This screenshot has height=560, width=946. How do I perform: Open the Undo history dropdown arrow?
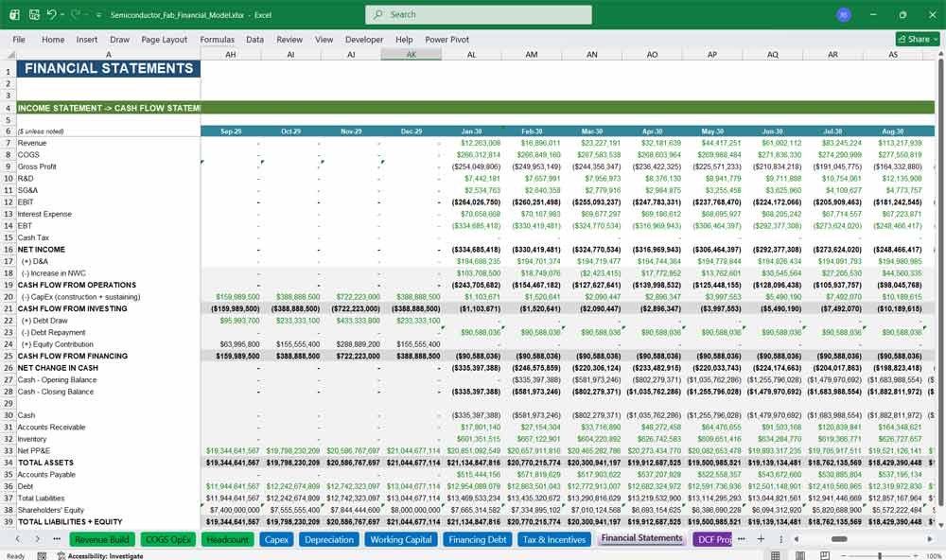click(62, 14)
